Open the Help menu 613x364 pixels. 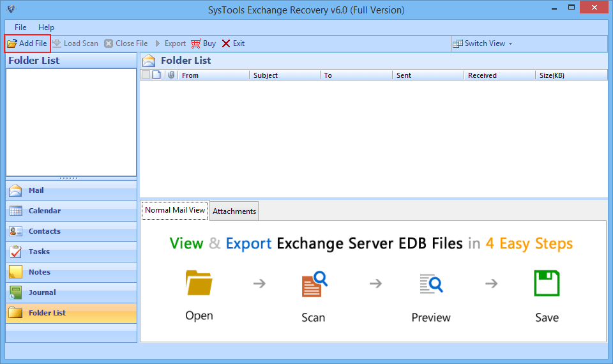coord(46,27)
